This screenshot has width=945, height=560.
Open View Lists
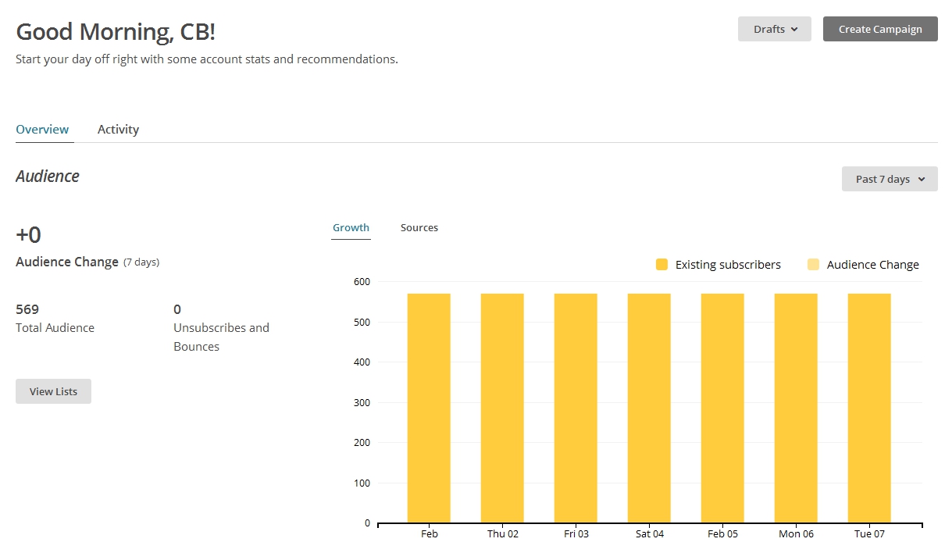(x=53, y=391)
